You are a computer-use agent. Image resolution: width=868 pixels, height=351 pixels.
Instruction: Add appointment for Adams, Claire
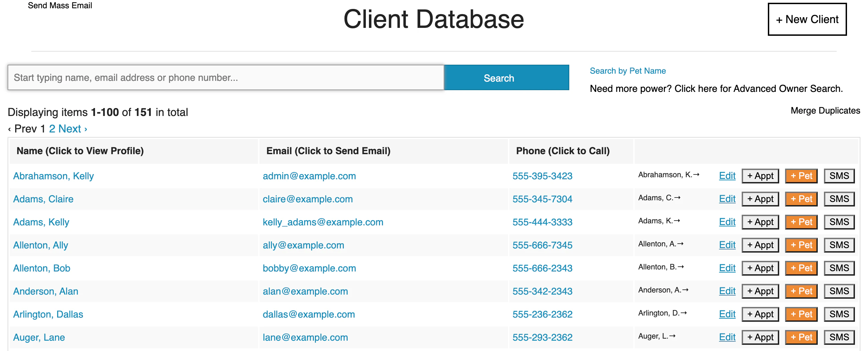click(760, 199)
